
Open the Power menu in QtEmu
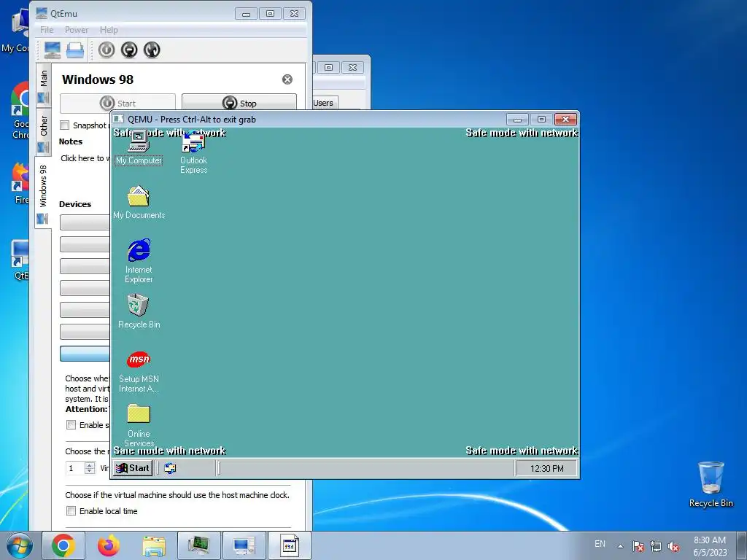(x=77, y=29)
